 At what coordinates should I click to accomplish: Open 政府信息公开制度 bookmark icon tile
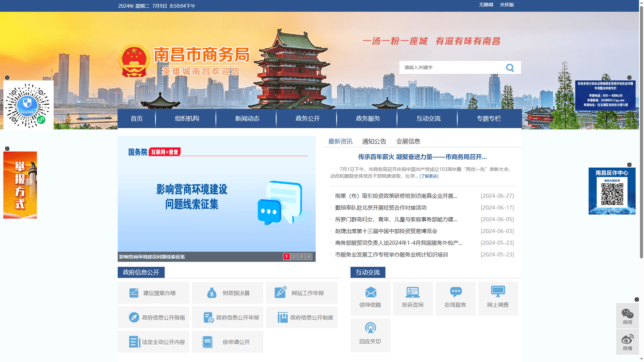301,317
